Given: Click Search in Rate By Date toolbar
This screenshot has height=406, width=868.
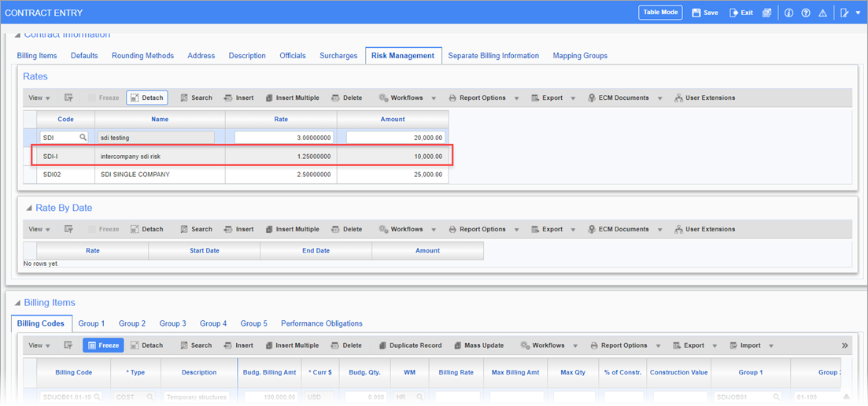Looking at the screenshot, I should coord(196,229).
